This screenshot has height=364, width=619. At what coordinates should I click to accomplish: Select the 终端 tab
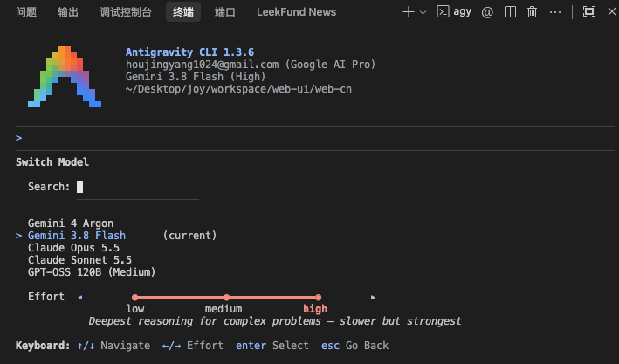[x=183, y=12]
